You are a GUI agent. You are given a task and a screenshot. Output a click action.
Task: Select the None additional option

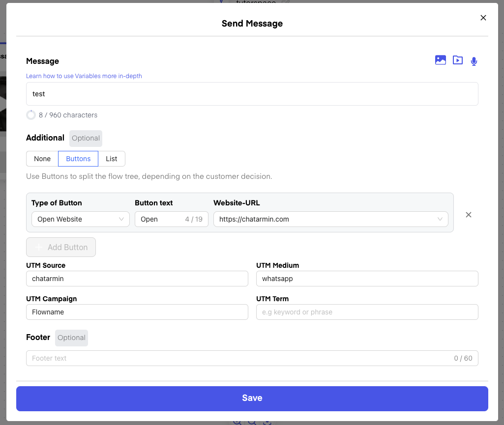pyautogui.click(x=42, y=159)
